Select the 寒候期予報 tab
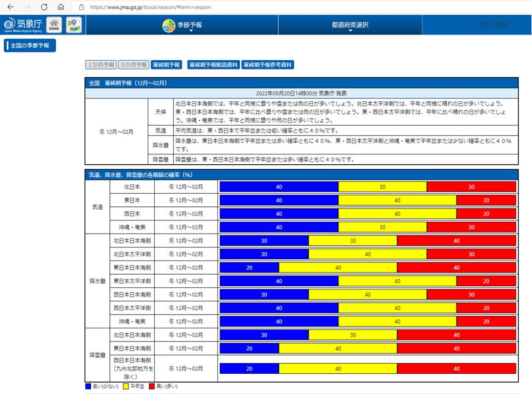Viewport: 532px width, 394px height. pos(166,65)
